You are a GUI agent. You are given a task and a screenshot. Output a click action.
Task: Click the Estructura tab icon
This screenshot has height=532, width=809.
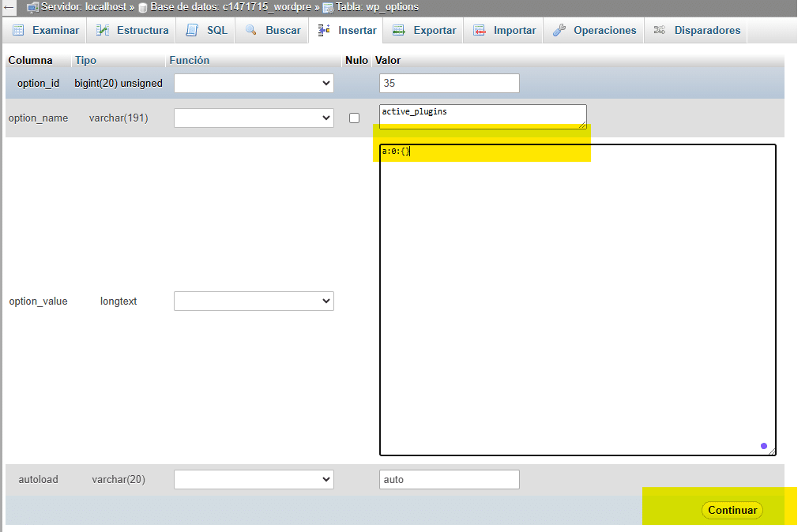103,31
